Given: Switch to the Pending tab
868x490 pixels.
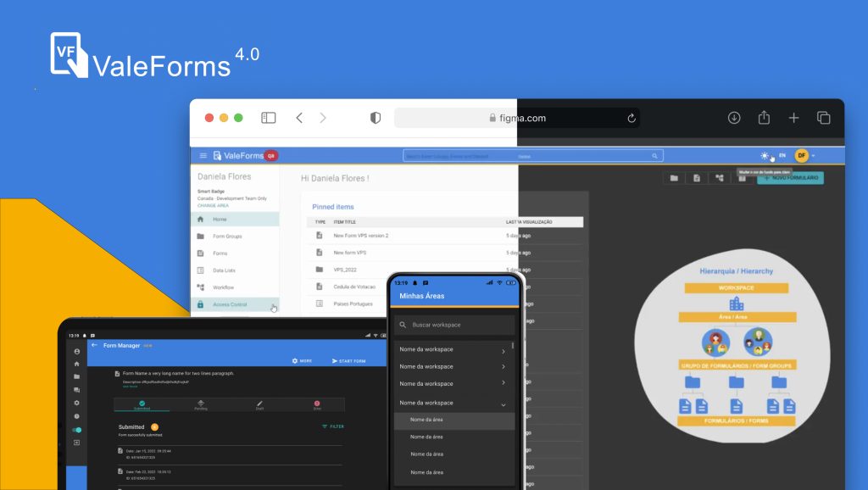Looking at the screenshot, I should coord(200,404).
